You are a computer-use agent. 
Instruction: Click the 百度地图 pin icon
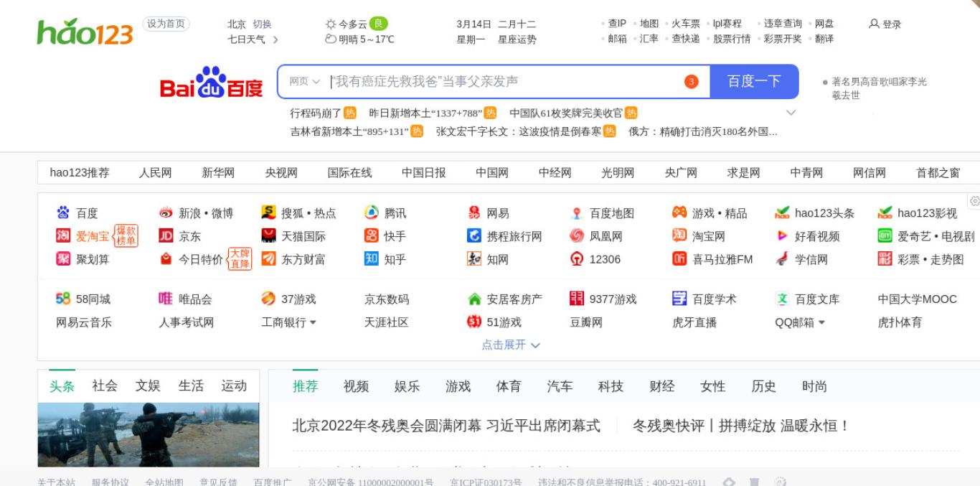tap(577, 213)
